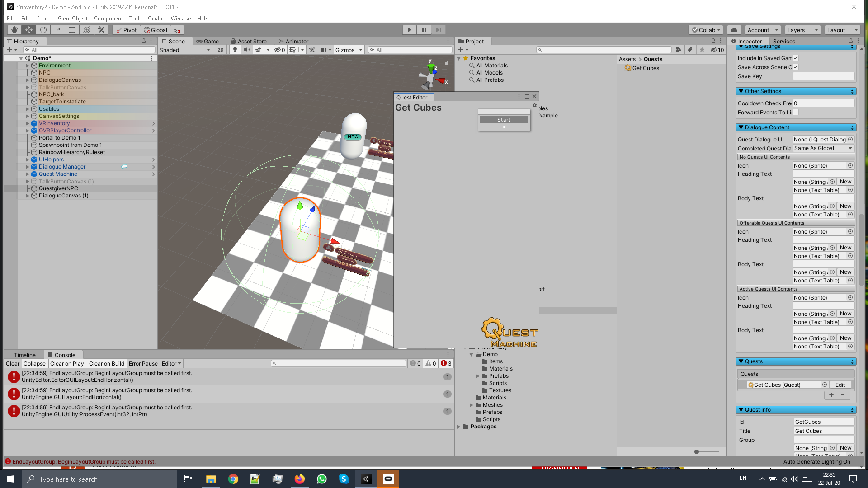Switch to Animator tab
This screenshot has width=868, height=488.
[x=293, y=41]
